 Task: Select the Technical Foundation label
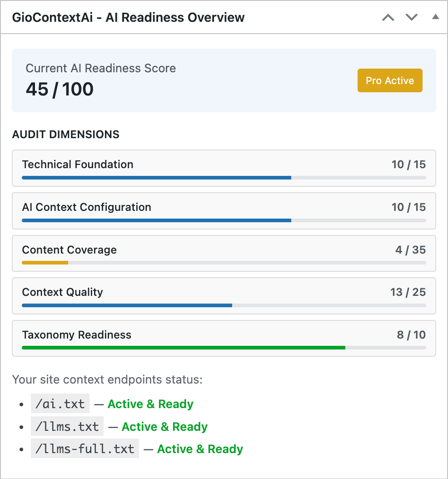[x=78, y=165]
